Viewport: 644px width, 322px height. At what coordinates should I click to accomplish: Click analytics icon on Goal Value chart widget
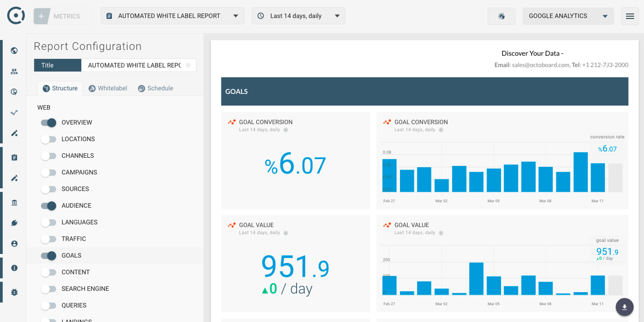(x=387, y=225)
